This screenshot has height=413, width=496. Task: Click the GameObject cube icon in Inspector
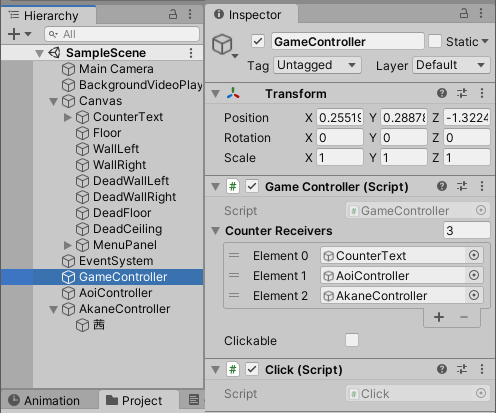(x=222, y=44)
